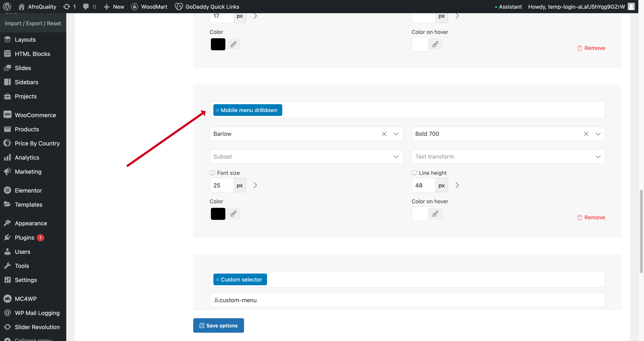
Task: Clear the Bold 700 weight selection
Action: 586,134
